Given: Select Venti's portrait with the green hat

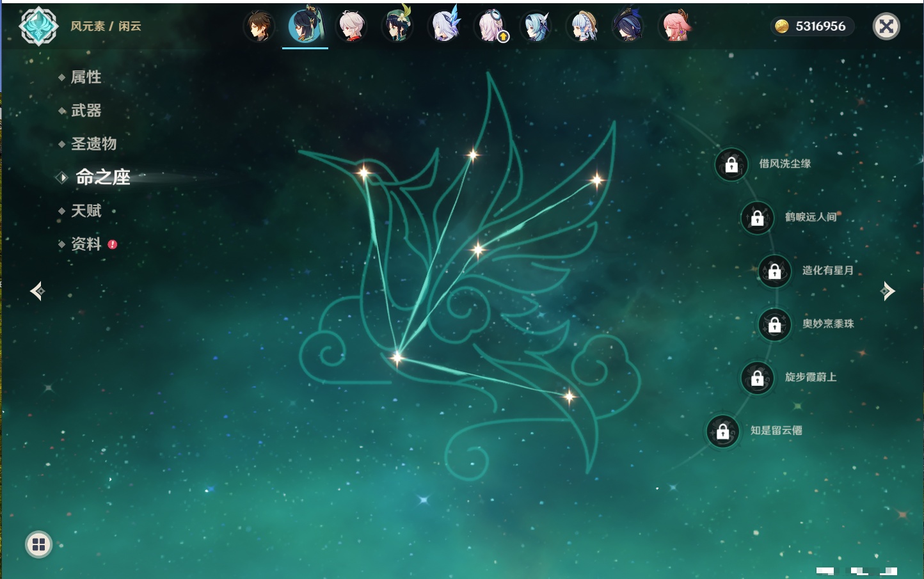Looking at the screenshot, I should pyautogui.click(x=397, y=27).
